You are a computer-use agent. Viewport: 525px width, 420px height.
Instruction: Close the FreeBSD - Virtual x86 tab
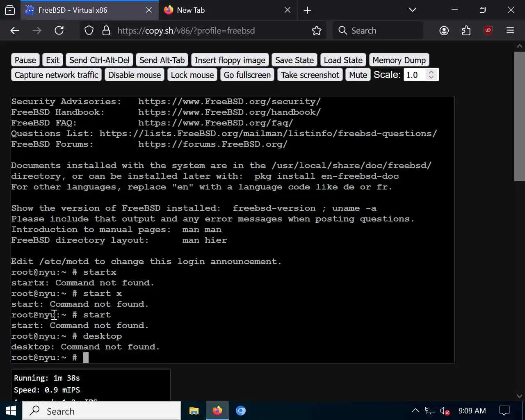pyautogui.click(x=149, y=10)
